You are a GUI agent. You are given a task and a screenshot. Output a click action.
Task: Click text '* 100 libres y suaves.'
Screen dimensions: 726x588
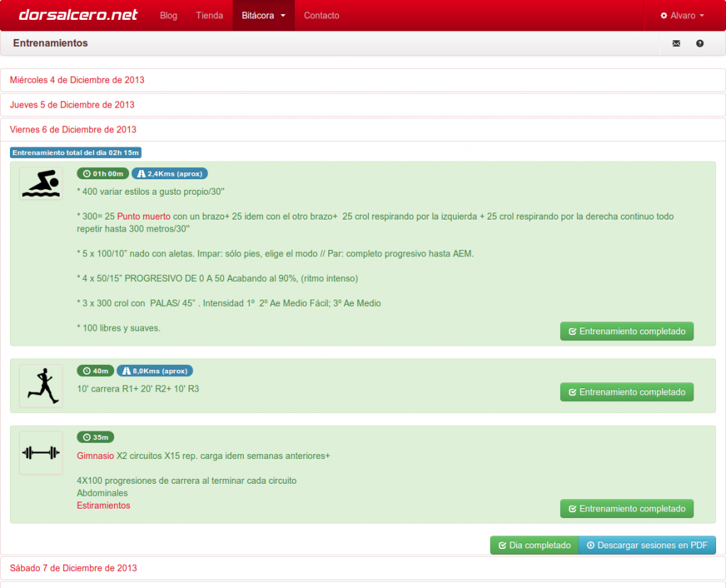click(x=118, y=329)
